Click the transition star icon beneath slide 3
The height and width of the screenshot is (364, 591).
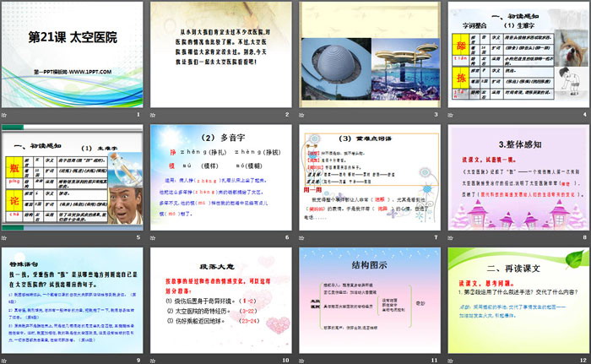pos(302,114)
